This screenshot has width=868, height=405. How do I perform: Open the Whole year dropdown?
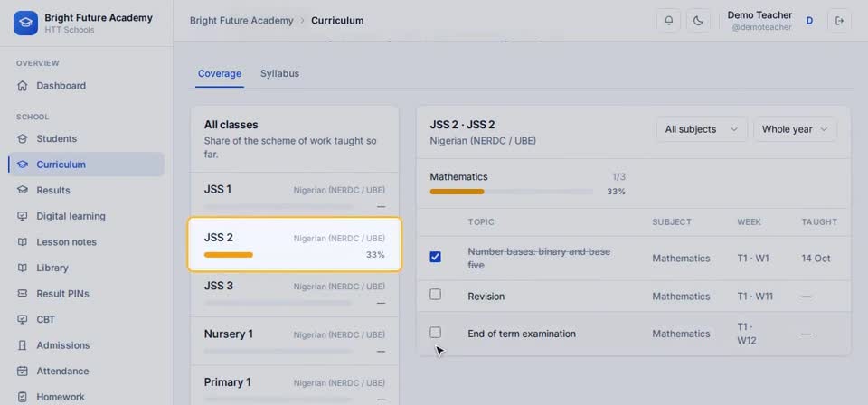[795, 129]
